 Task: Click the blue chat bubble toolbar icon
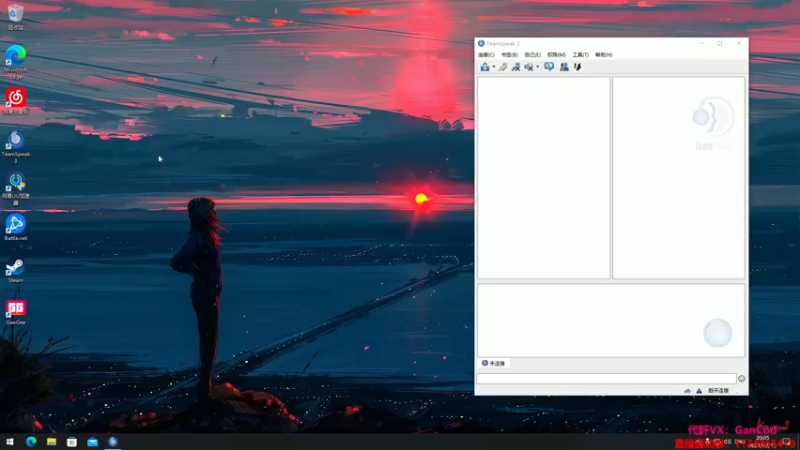click(x=549, y=67)
